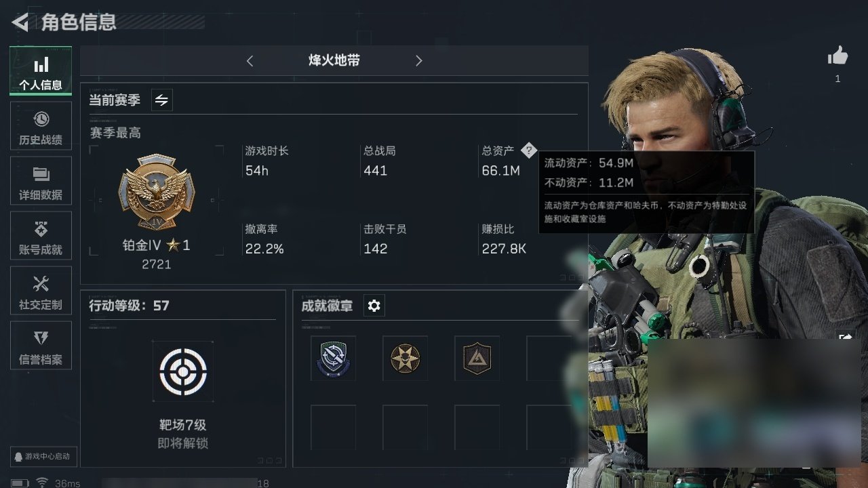Go back using the arrow beside 角色信息
This screenshot has height=488, width=868.
click(x=20, y=22)
